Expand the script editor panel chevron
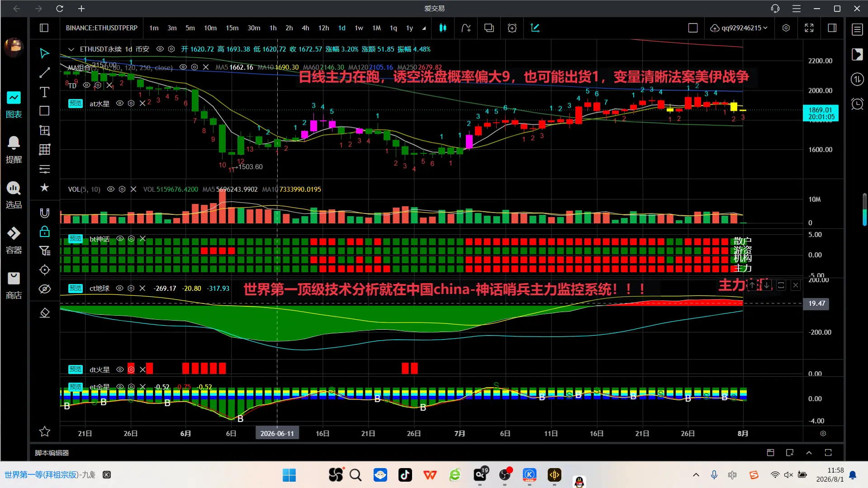Image resolution: width=868 pixels, height=488 pixels. tap(809, 453)
